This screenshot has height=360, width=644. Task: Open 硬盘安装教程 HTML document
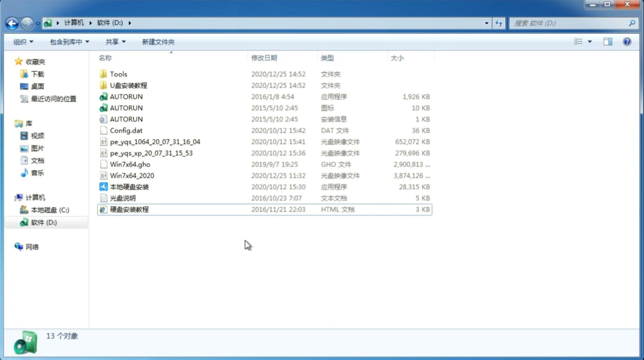click(129, 209)
